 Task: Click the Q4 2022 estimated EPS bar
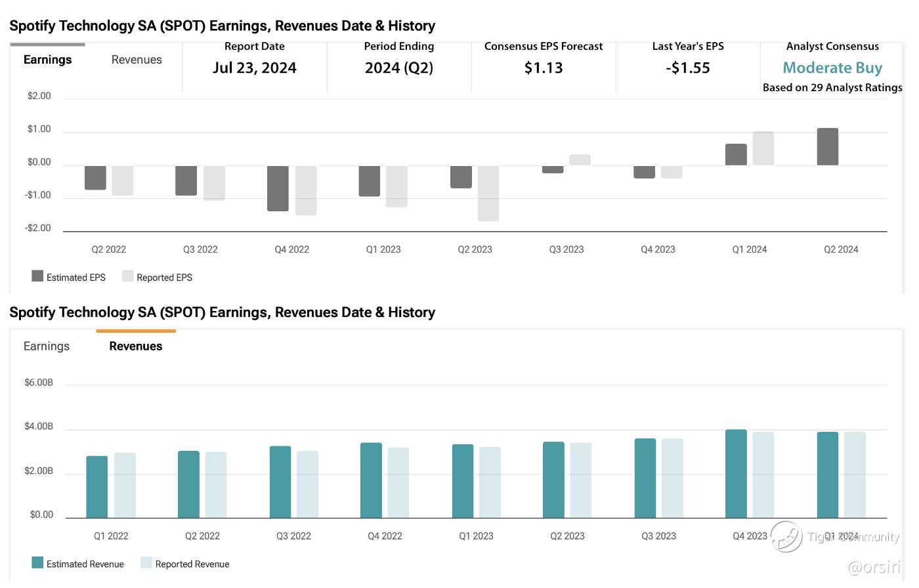click(x=278, y=188)
